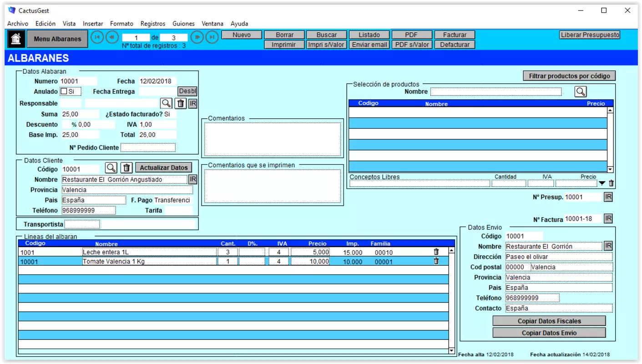Open the Insertar menu
This screenshot has width=642, height=364.
93,24
